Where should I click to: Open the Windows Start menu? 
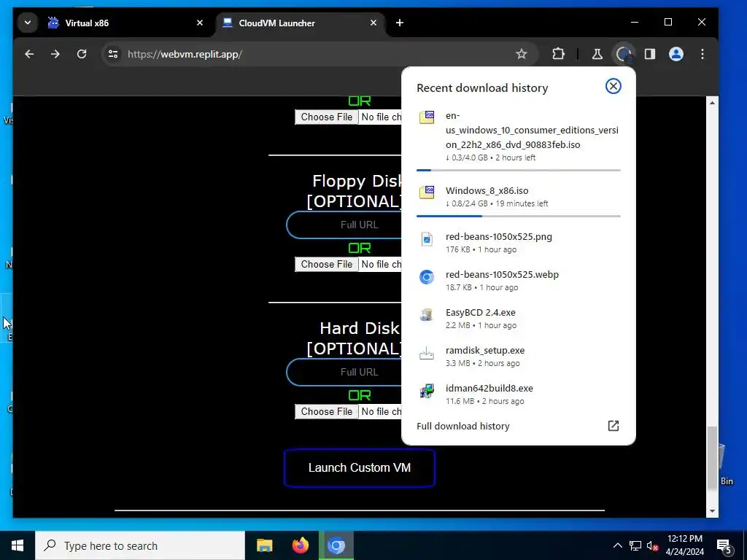pyautogui.click(x=18, y=545)
